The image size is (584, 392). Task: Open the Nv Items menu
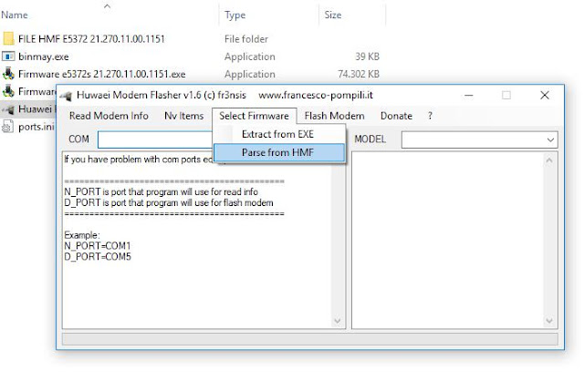184,116
